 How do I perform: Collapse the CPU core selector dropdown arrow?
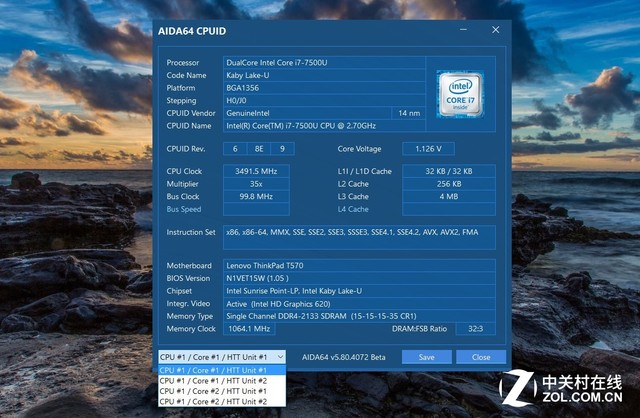(x=280, y=357)
